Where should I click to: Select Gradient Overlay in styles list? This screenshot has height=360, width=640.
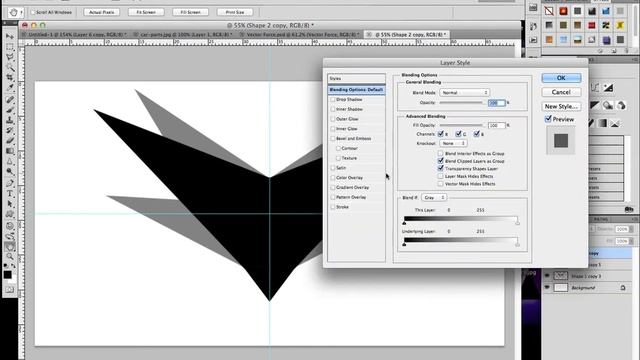click(352, 187)
